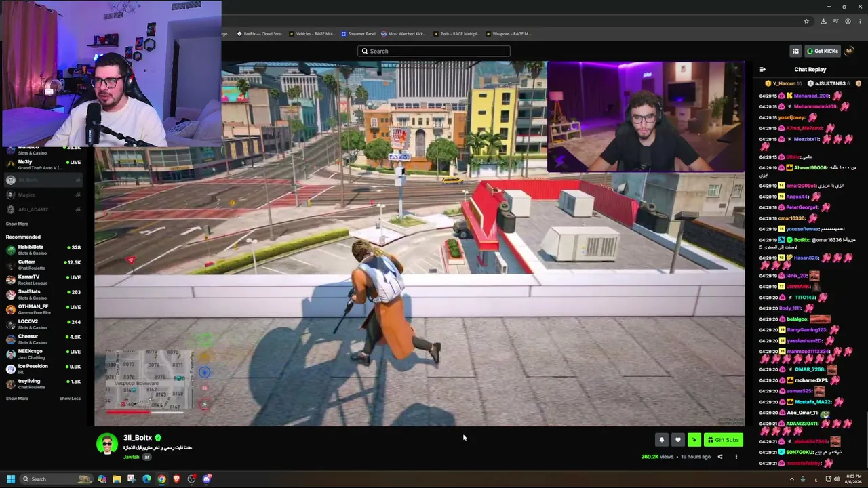
Task: Open pinned chatter aJSULTAN93 in chat header
Action: click(x=830, y=83)
